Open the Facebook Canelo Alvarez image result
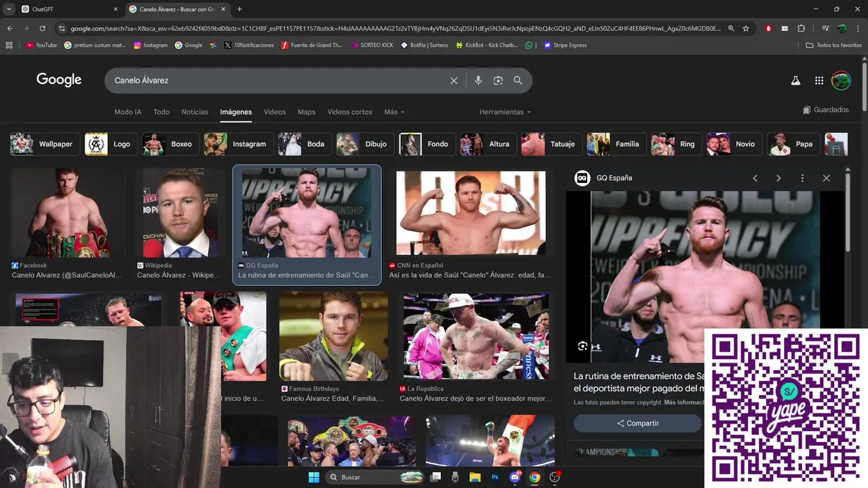 [66, 213]
